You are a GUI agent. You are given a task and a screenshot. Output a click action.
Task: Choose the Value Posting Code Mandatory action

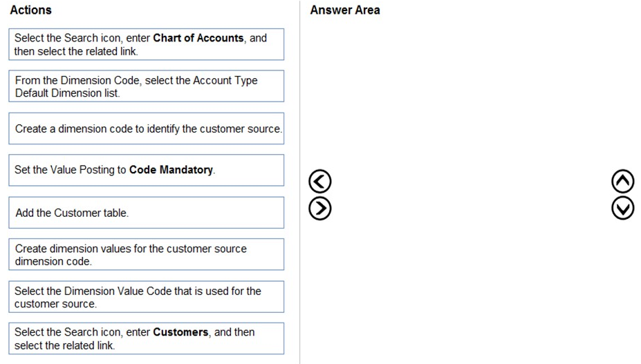[x=146, y=170]
